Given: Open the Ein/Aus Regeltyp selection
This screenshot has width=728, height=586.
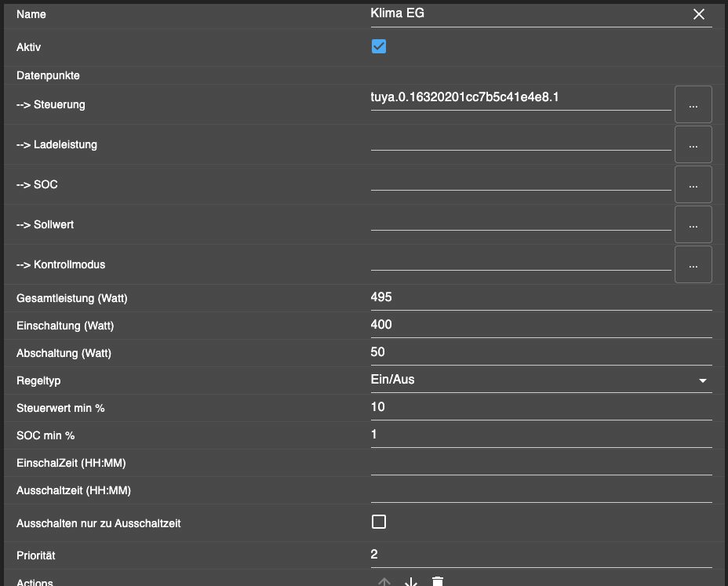Looking at the screenshot, I should 533,380.
